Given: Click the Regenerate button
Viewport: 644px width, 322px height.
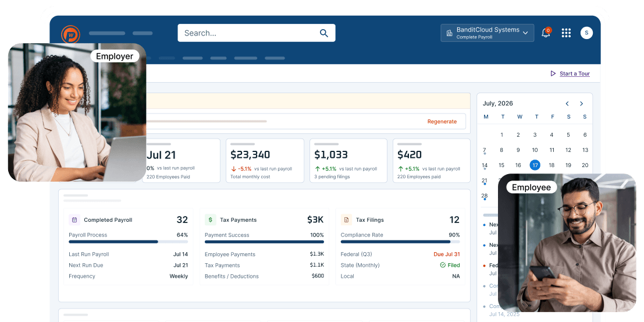Looking at the screenshot, I should 442,121.
